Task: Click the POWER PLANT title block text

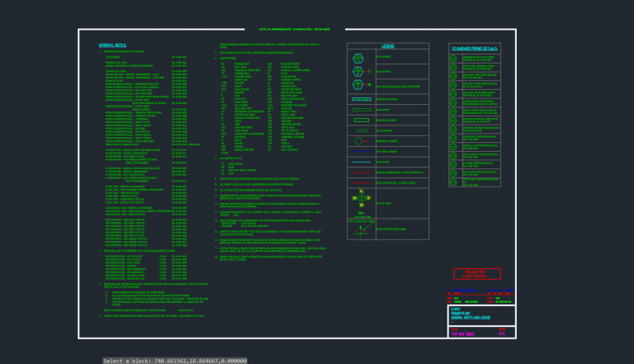Action: click(460, 314)
